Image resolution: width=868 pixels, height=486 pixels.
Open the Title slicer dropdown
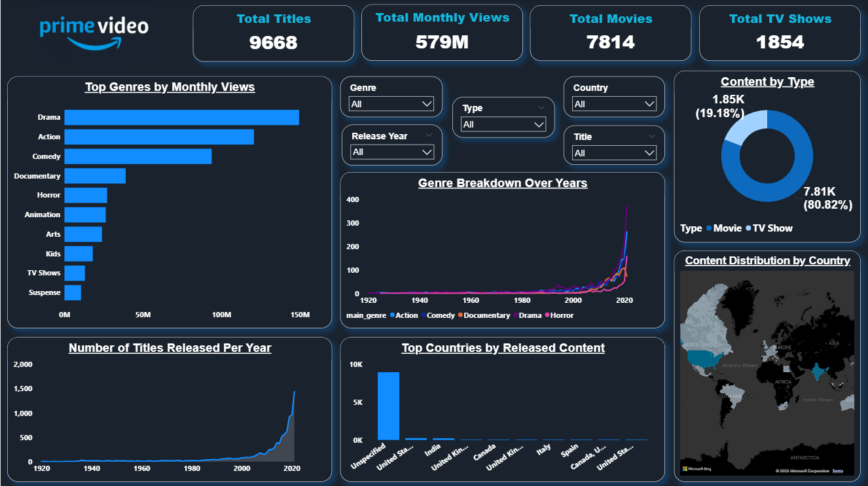(613, 152)
